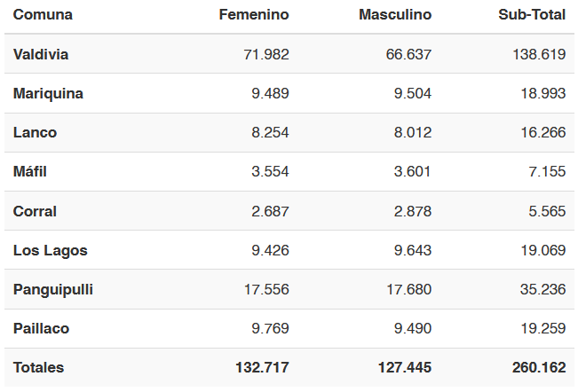Select the Valdivia row label

(x=41, y=54)
